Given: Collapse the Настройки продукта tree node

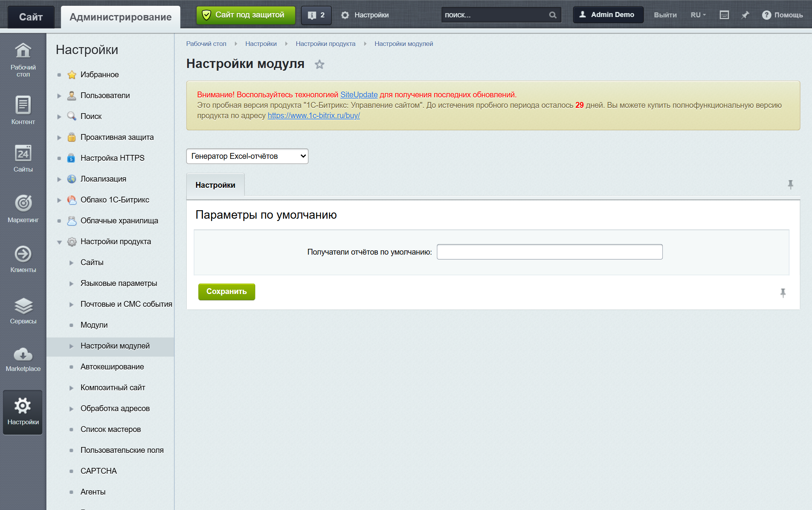Looking at the screenshot, I should click(x=59, y=242).
